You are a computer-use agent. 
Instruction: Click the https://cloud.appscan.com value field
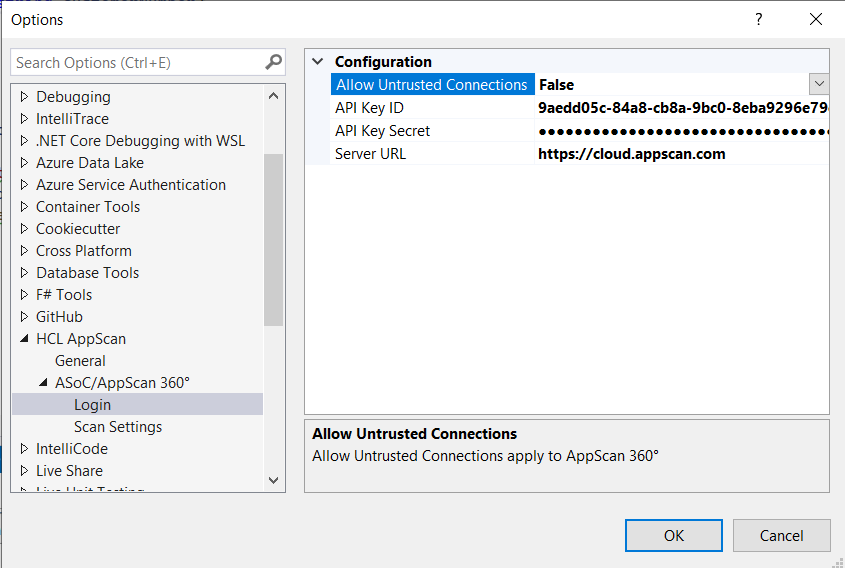682,154
